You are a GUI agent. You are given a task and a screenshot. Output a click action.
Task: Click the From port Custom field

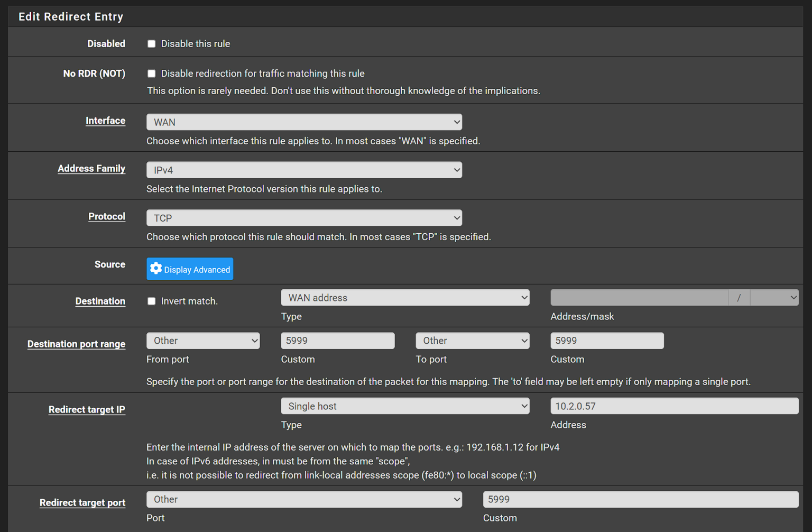pos(337,340)
